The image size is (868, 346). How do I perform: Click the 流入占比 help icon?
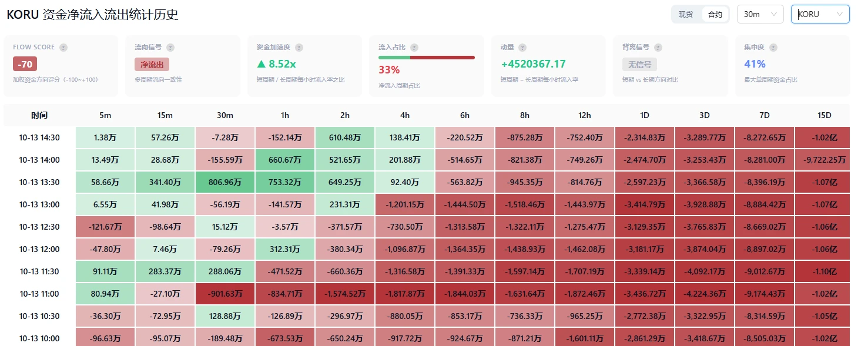pyautogui.click(x=414, y=48)
